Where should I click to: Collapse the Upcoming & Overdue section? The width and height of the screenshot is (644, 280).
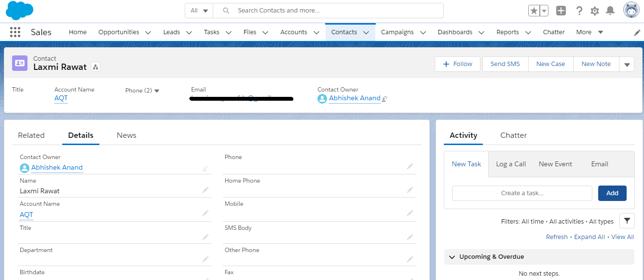[x=452, y=257]
